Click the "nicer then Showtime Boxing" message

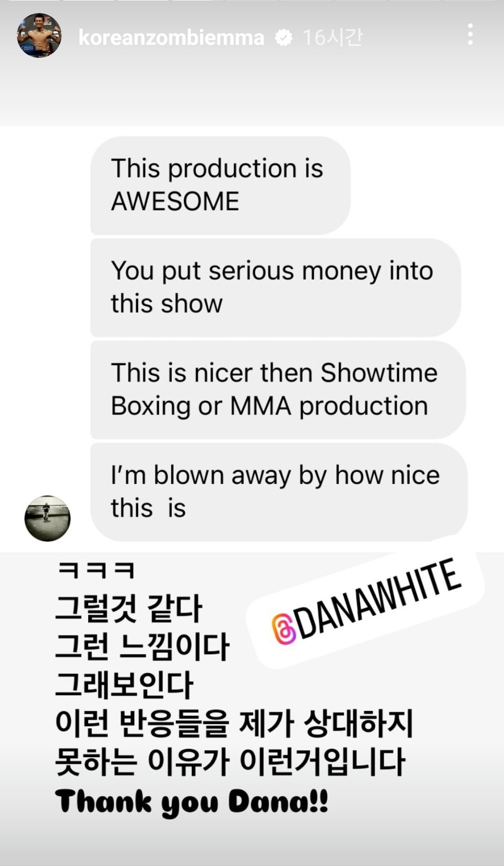click(278, 390)
